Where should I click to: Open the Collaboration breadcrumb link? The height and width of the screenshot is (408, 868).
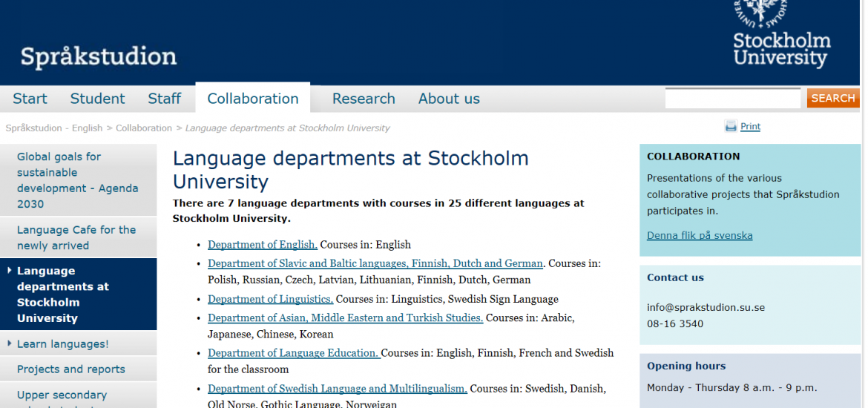(x=144, y=128)
